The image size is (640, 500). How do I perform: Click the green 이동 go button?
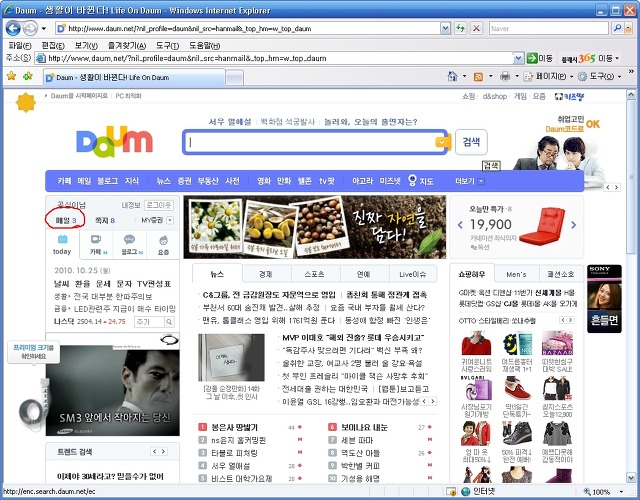tap(540, 58)
